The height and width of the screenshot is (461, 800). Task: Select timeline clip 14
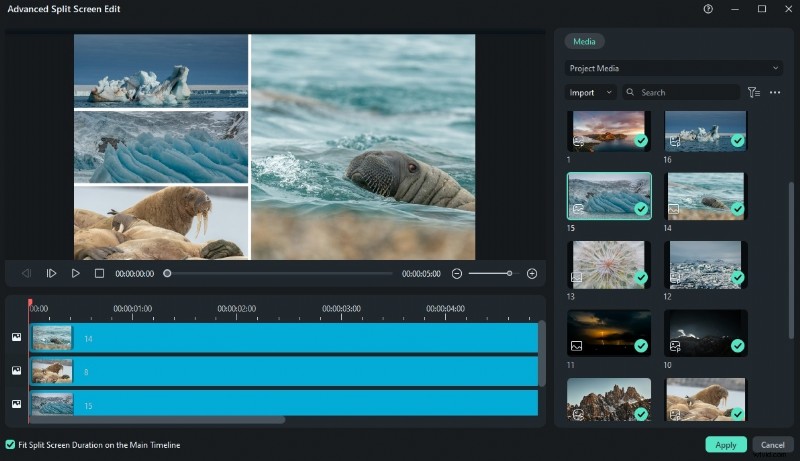(284, 338)
